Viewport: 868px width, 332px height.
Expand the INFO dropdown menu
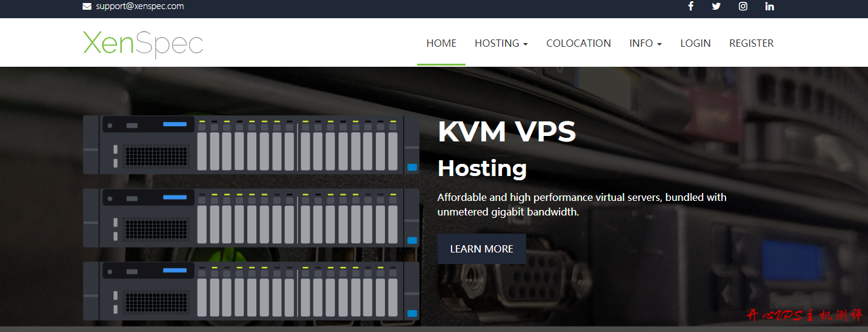(x=645, y=43)
